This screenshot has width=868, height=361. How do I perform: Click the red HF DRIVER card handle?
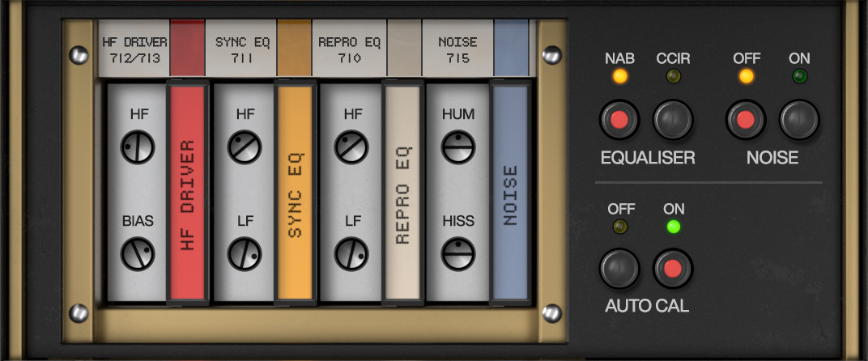click(x=188, y=193)
